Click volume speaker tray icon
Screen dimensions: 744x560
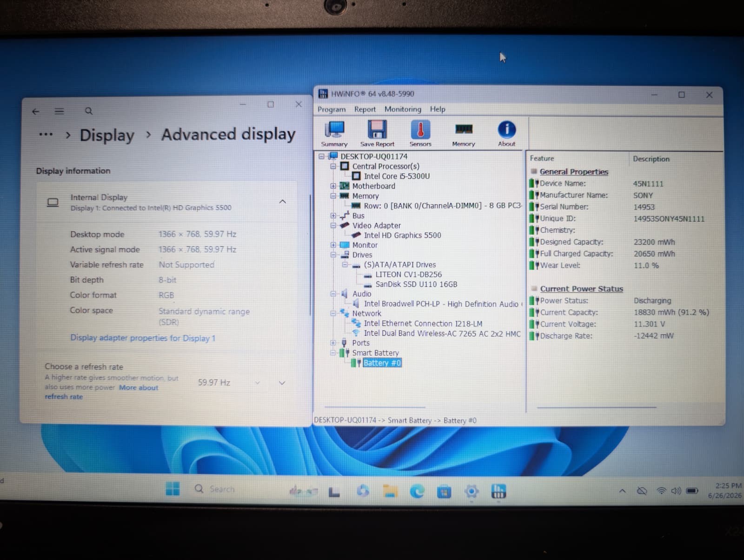coord(676,491)
